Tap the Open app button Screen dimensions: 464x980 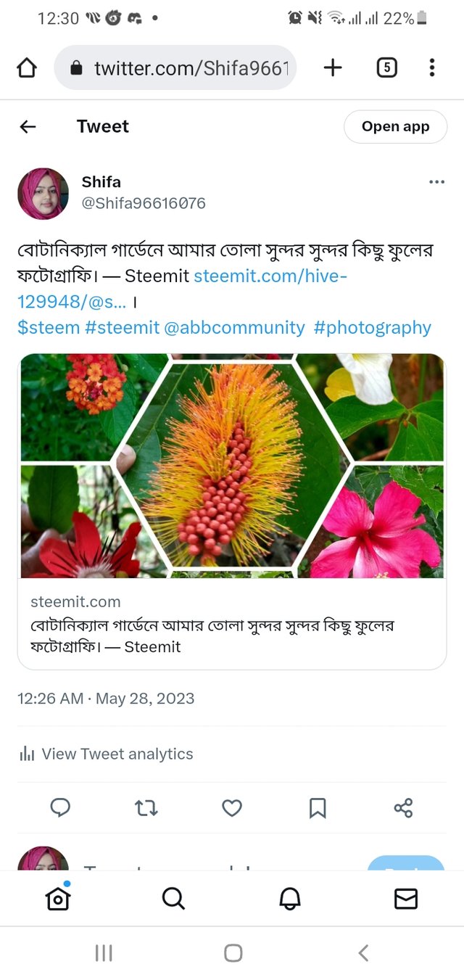(395, 127)
